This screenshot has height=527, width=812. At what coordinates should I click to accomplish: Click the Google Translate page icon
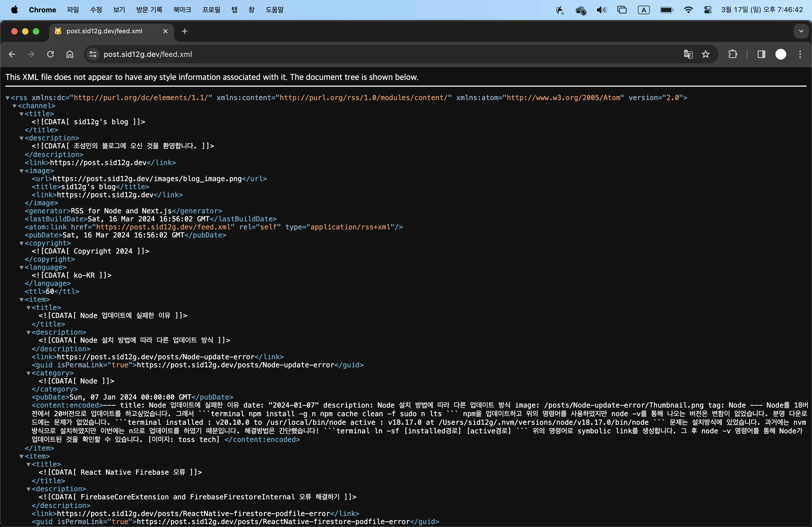pyautogui.click(x=688, y=54)
